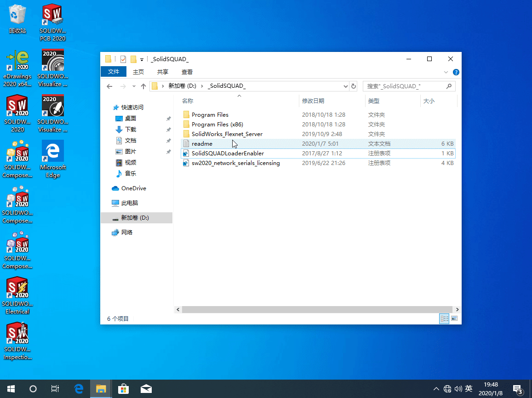Screen dimensions: 532x398
Task: Select the Program Files folder
Action: point(318,114)
